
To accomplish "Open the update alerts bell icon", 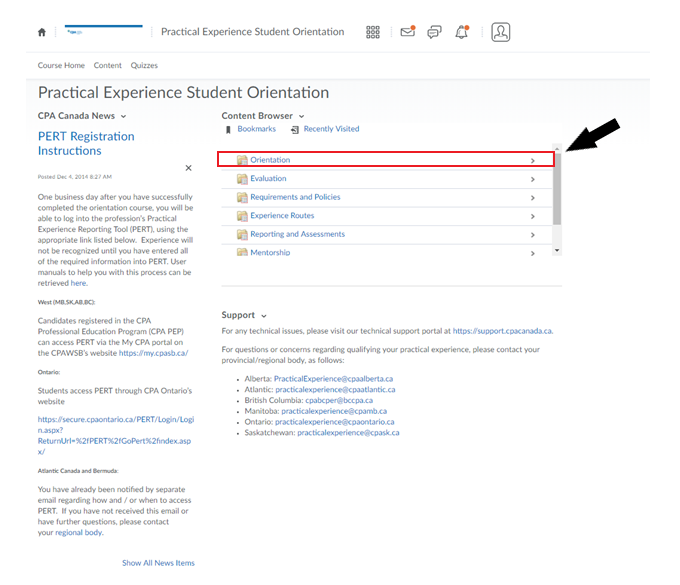I will 461,32.
